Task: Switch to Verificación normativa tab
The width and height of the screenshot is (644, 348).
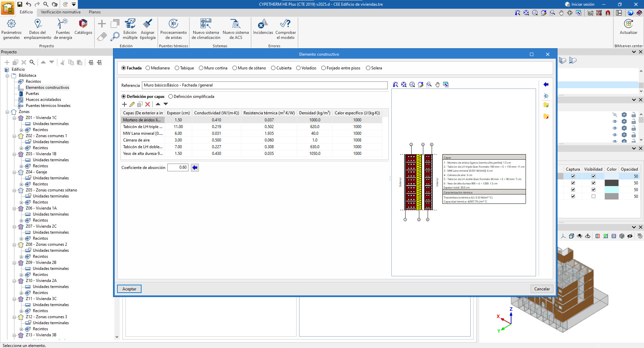Action: (x=60, y=12)
